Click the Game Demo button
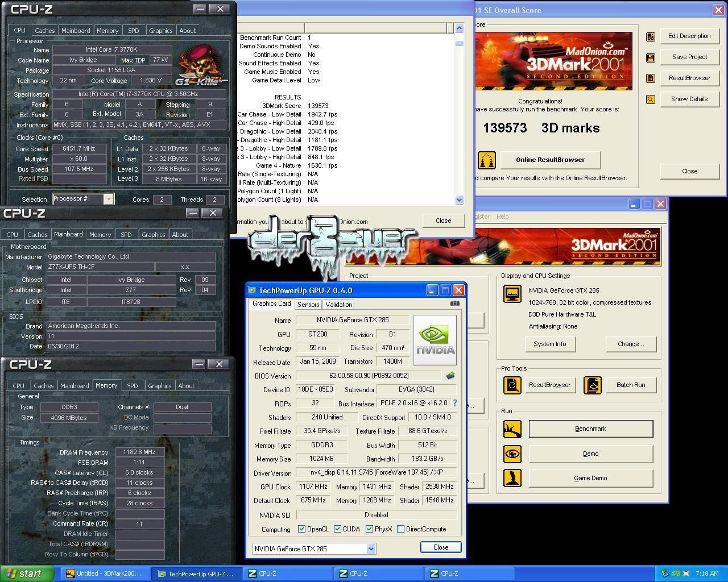Image resolution: width=728 pixels, height=582 pixels. point(590,478)
